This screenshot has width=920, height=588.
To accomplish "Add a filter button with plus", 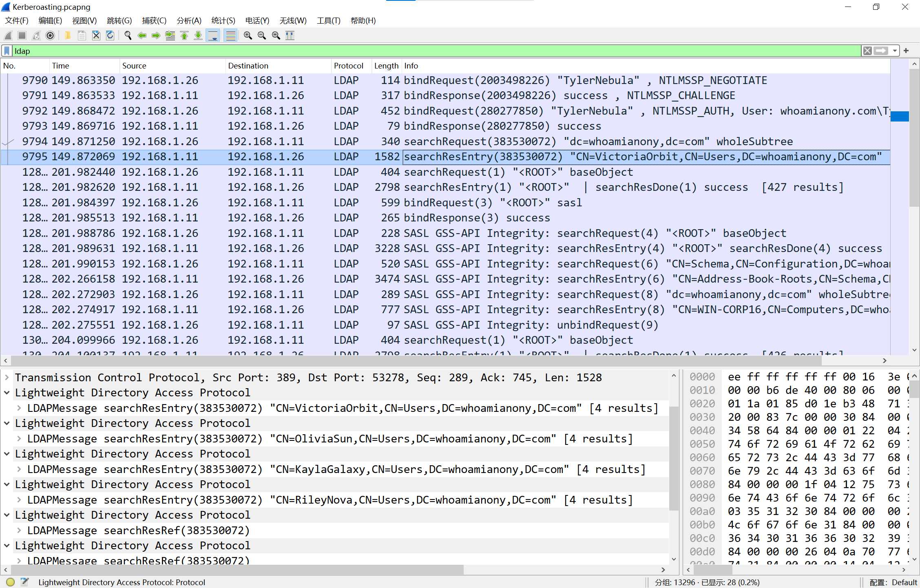I will [x=906, y=51].
